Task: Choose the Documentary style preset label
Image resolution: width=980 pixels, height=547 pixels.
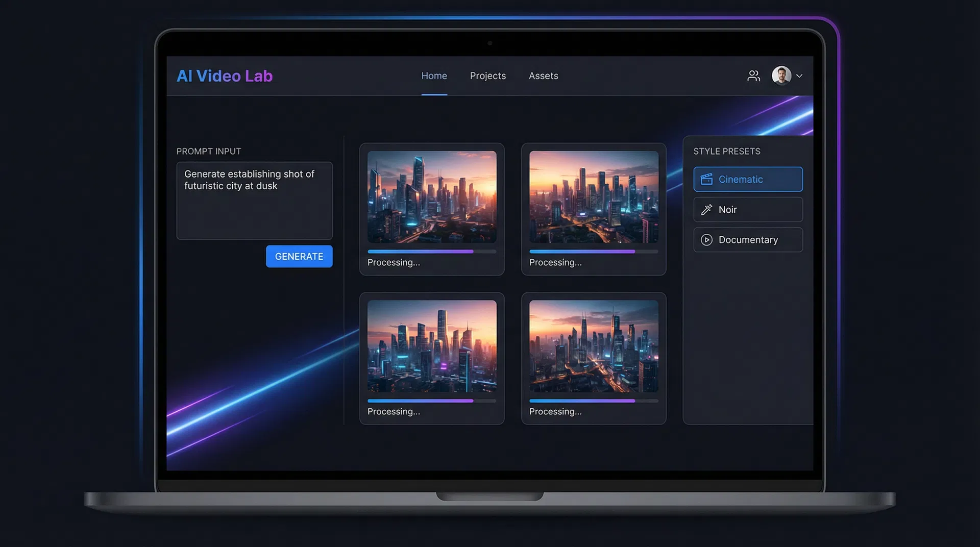Action: [x=748, y=240]
